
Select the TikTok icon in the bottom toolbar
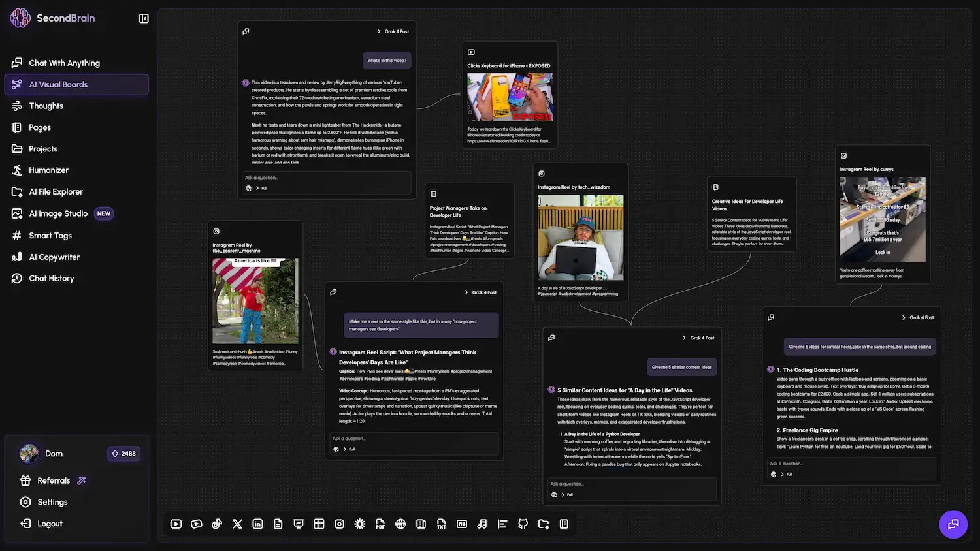point(216,524)
